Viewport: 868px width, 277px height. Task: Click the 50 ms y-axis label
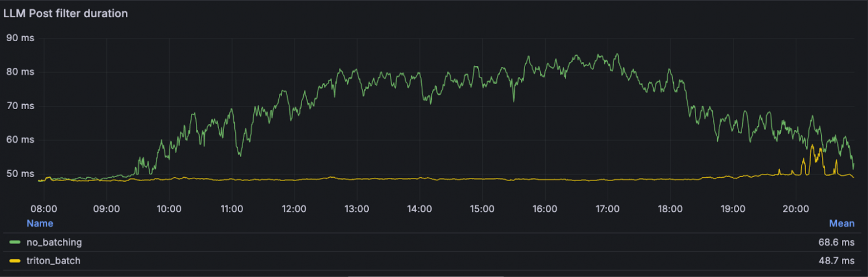[x=19, y=174]
